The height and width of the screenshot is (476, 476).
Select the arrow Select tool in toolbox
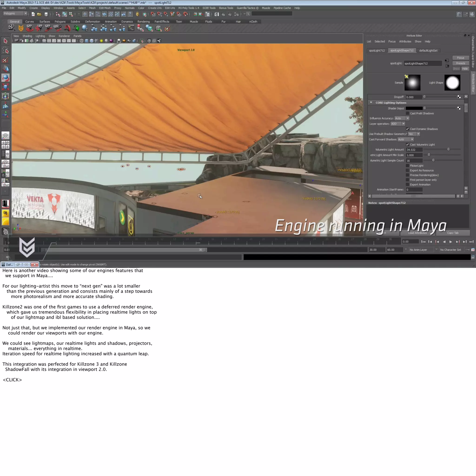pyautogui.click(x=5, y=41)
